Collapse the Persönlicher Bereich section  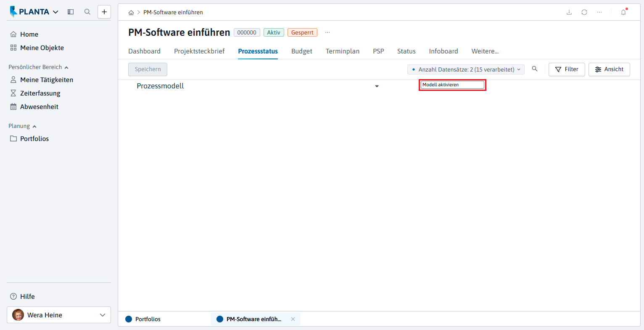[39, 67]
